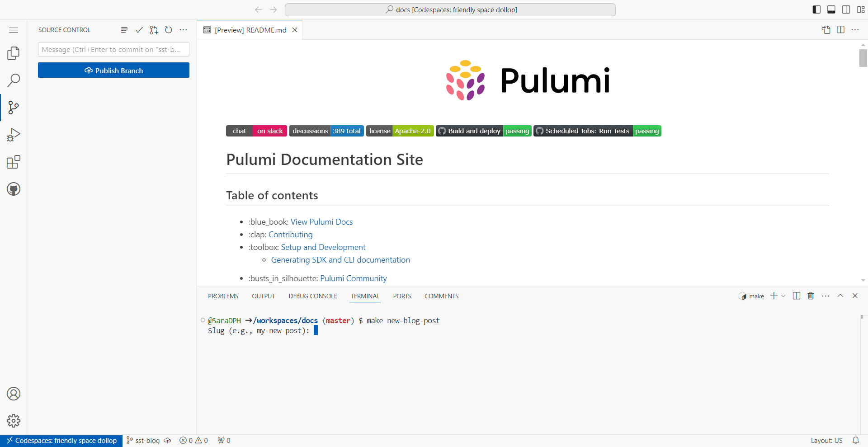Kill terminal with trash icon
The height and width of the screenshot is (447, 868).
click(x=811, y=296)
